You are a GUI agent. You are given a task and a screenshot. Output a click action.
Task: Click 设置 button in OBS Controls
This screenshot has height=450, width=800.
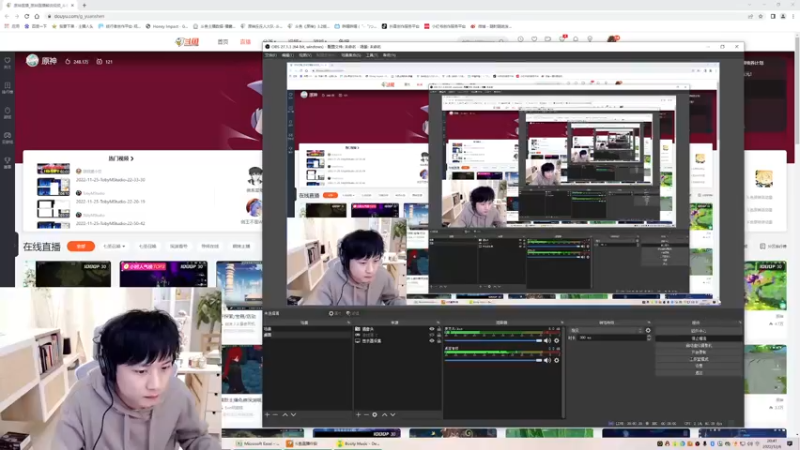coord(698,366)
